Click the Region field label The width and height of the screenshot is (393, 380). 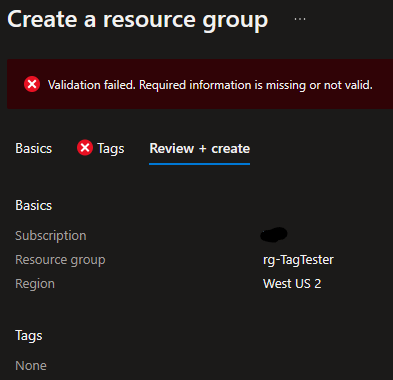point(35,284)
